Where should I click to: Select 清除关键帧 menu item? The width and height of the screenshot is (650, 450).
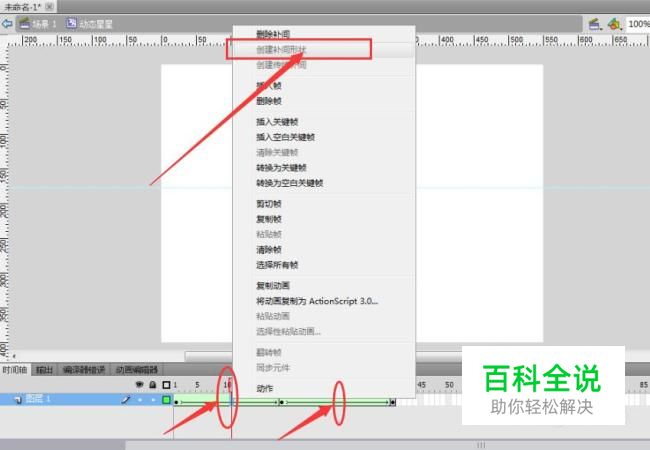pos(277,152)
